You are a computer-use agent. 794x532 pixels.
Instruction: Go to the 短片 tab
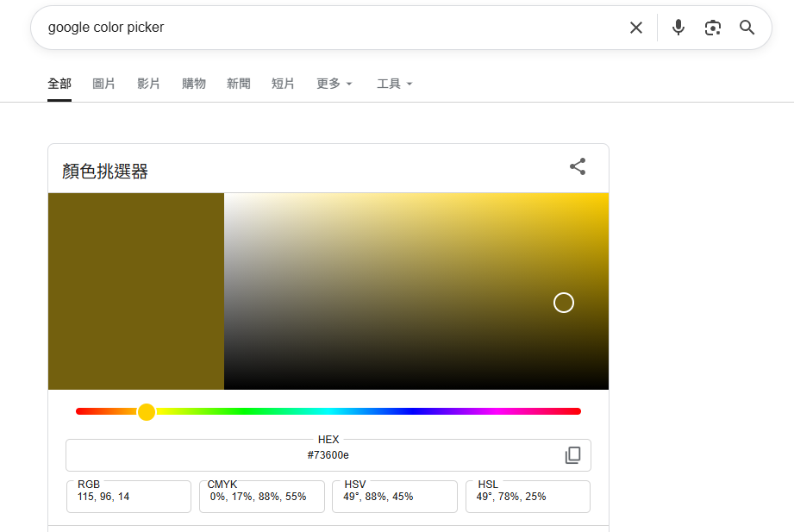click(x=283, y=84)
